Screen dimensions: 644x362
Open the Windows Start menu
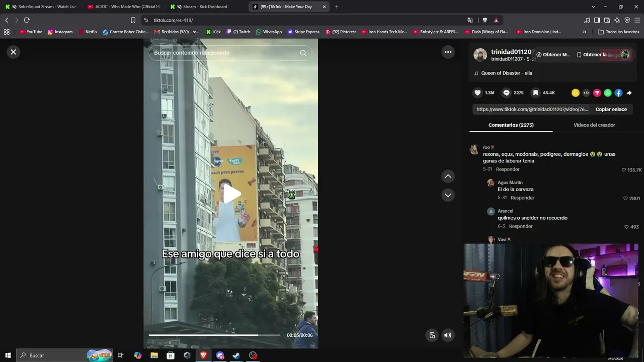[8, 355]
